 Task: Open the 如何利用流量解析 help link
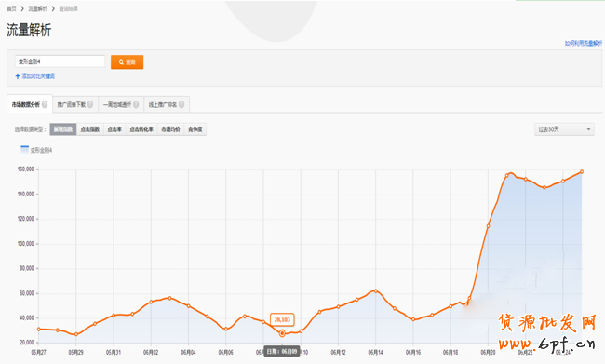point(584,43)
